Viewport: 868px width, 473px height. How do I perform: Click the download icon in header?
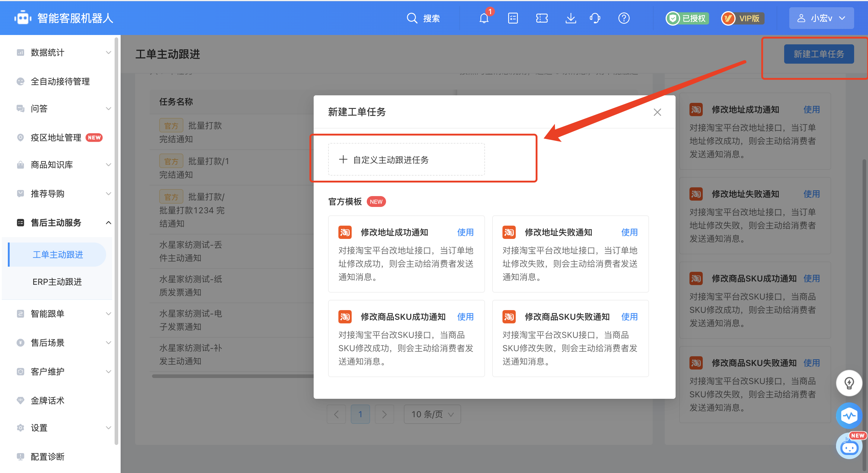(570, 18)
